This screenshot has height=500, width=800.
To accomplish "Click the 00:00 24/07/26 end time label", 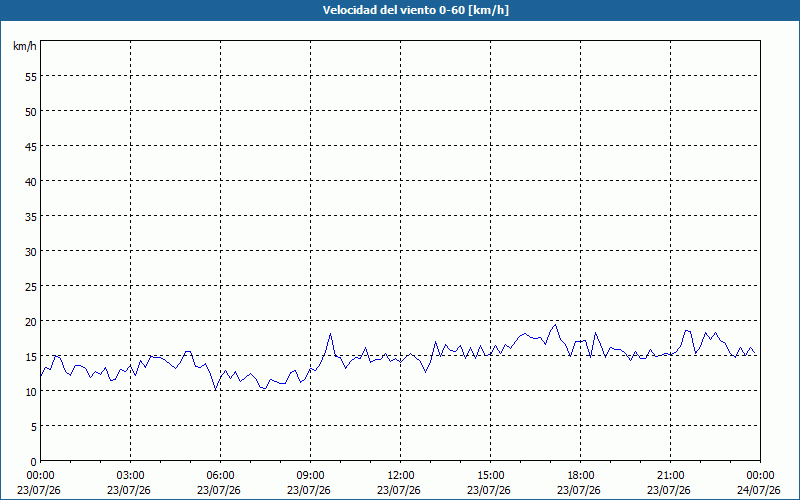I will tap(759, 483).
